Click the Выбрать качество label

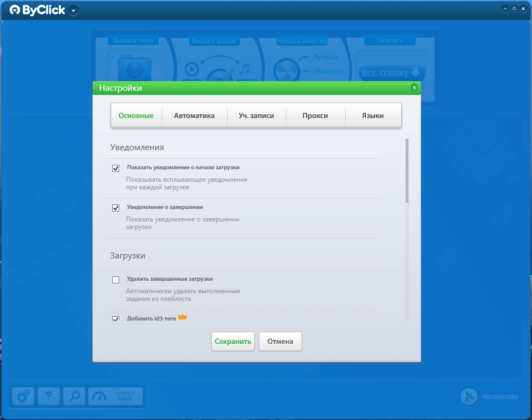pyautogui.click(x=302, y=41)
